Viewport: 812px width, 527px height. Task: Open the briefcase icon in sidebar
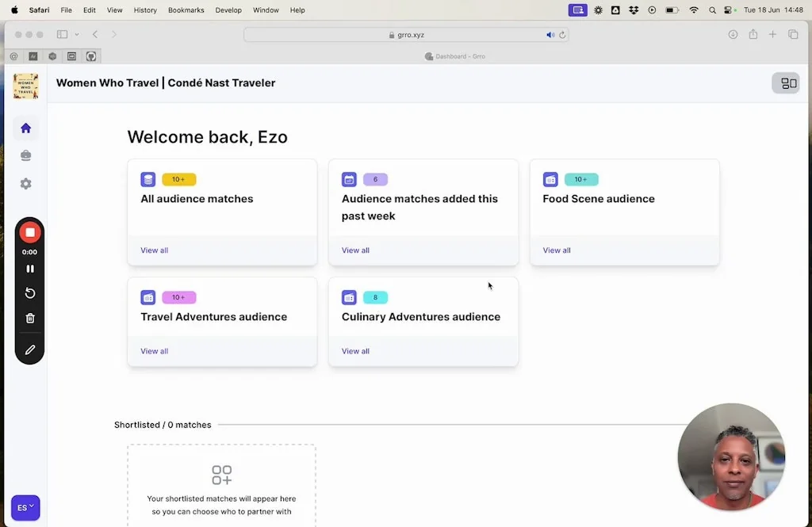(x=25, y=155)
